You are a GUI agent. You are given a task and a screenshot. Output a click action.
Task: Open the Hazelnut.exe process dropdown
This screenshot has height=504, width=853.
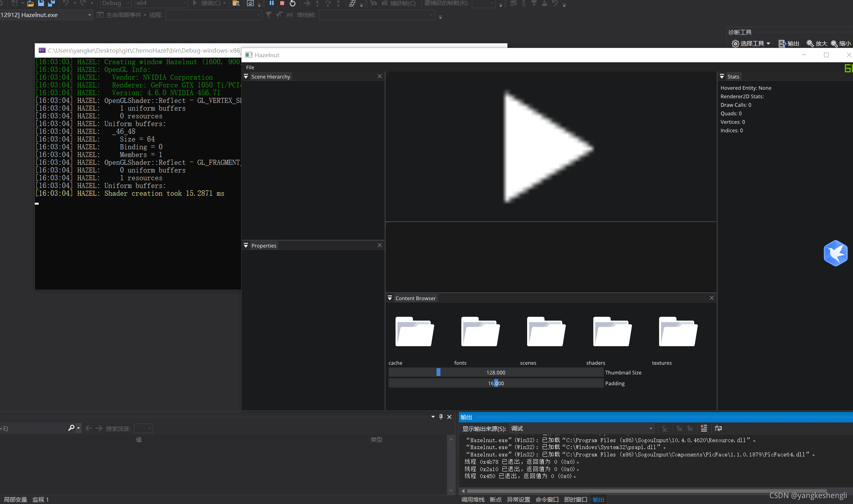46,15
